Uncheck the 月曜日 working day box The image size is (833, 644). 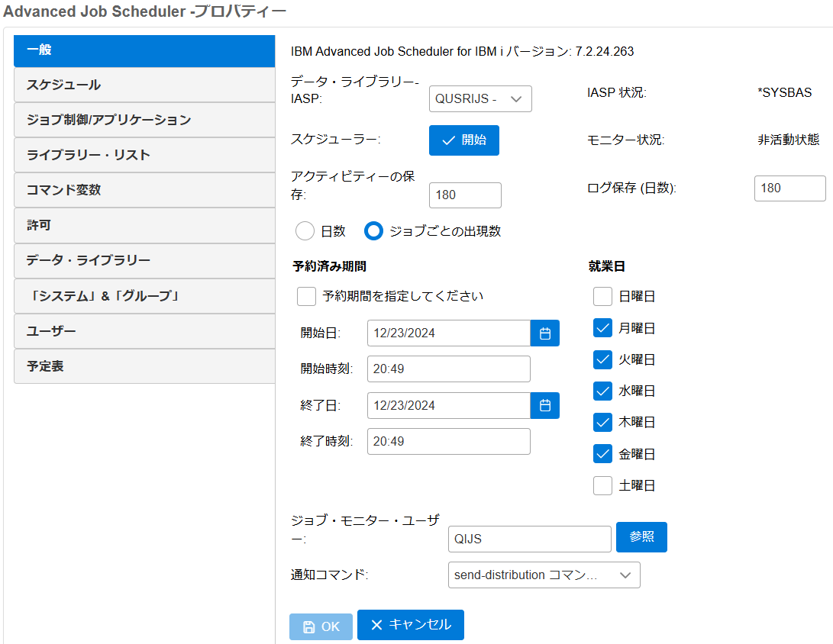pos(602,328)
